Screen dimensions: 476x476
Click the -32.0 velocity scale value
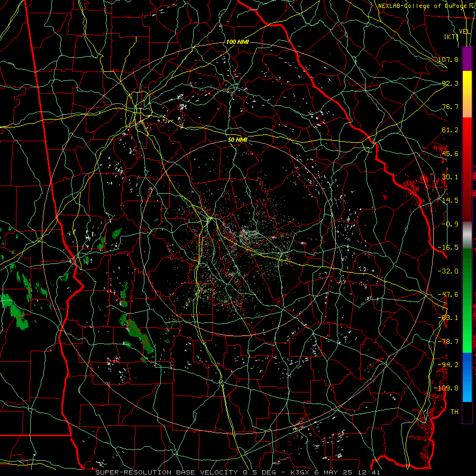448,271
